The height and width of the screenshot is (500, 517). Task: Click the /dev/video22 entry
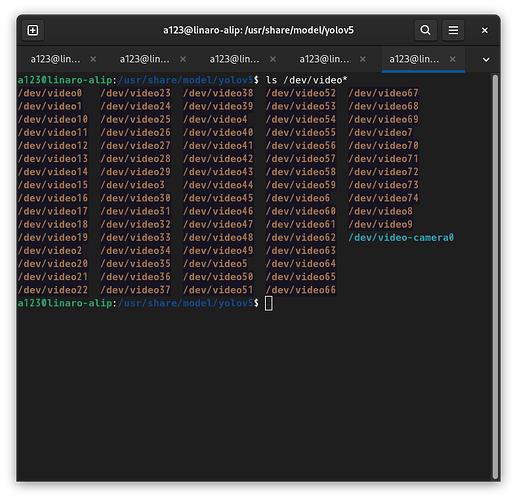[53, 290]
